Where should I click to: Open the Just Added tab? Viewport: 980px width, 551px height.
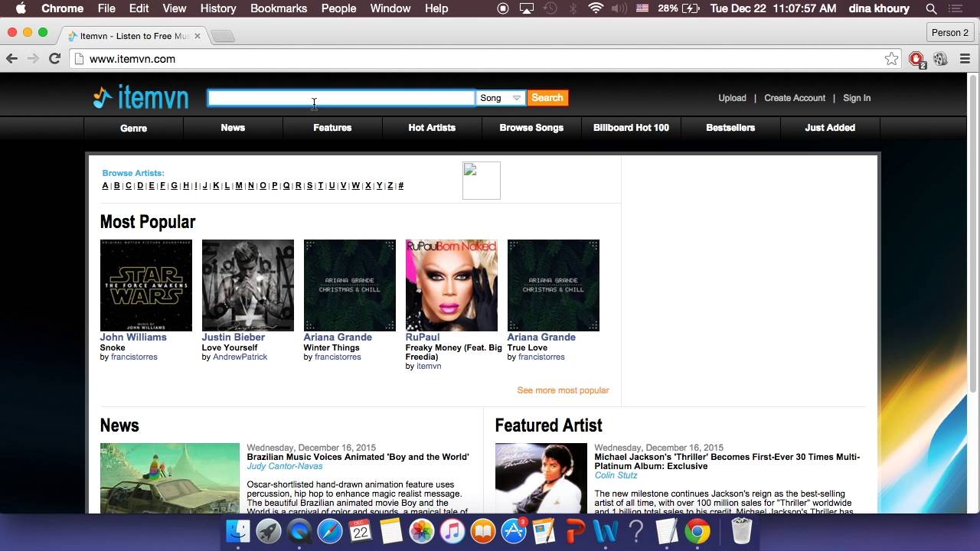coord(830,128)
